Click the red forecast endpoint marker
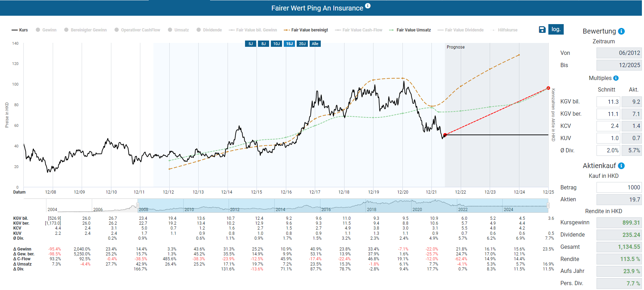 [x=548, y=88]
